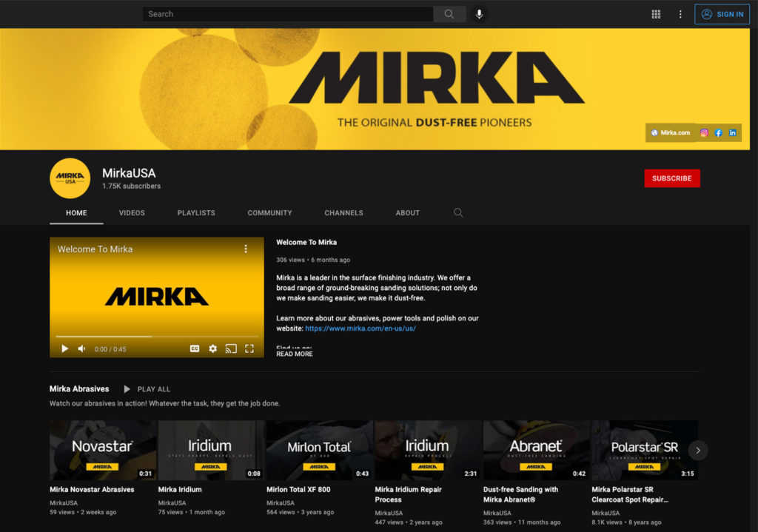This screenshot has width=758, height=532.
Task: Open the Instagram icon in banner
Action: click(x=705, y=133)
